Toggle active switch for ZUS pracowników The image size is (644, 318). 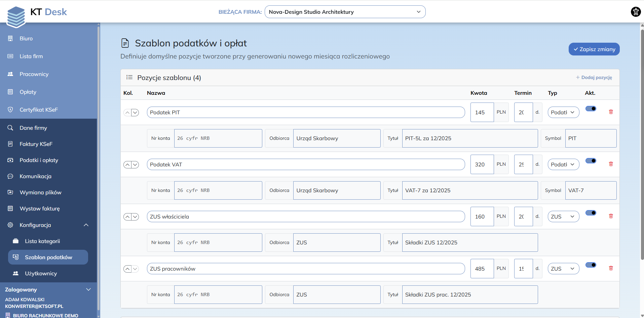pos(591,265)
